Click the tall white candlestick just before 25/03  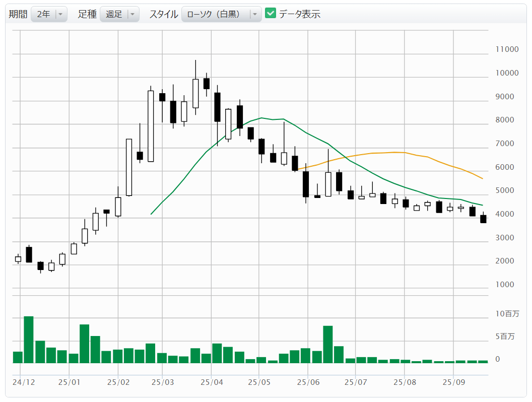(x=151, y=126)
